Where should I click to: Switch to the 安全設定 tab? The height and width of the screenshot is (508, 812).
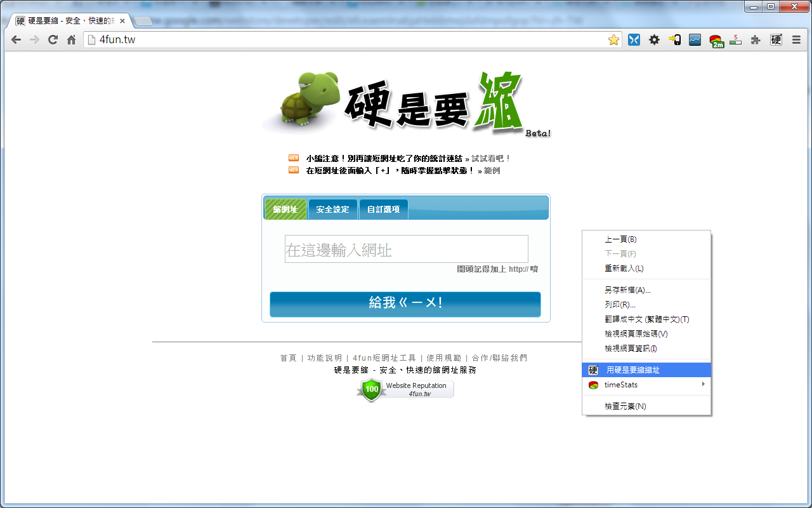pyautogui.click(x=332, y=210)
